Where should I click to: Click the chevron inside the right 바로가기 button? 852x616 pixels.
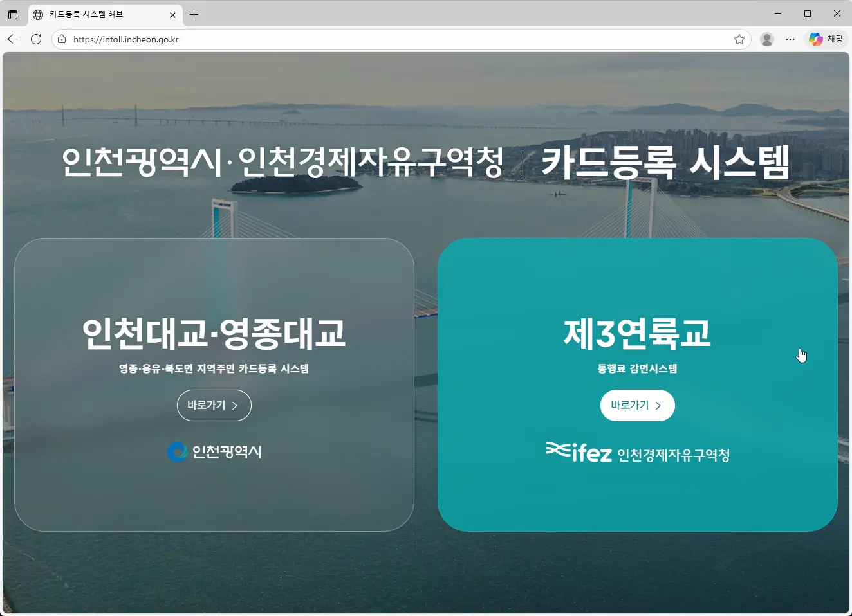[x=658, y=405]
